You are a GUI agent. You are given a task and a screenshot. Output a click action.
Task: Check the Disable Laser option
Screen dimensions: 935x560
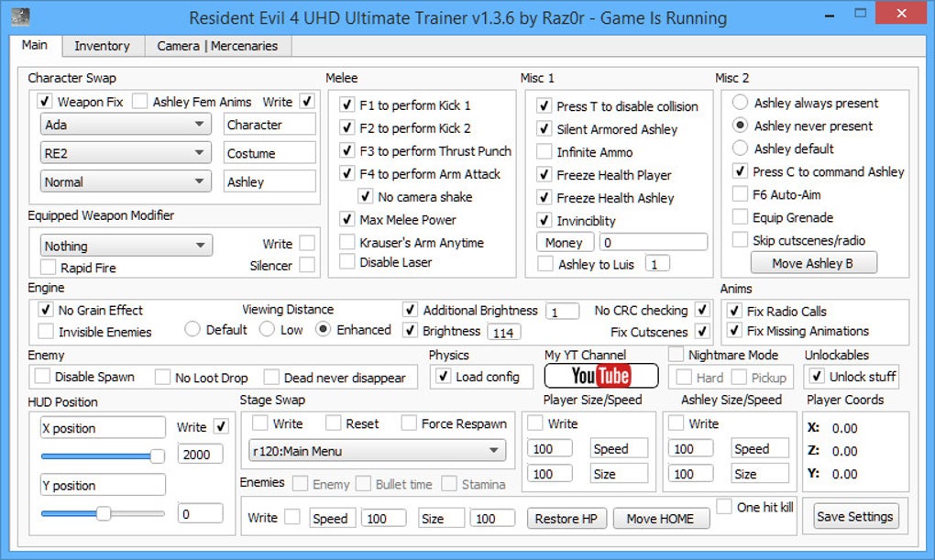click(x=347, y=261)
